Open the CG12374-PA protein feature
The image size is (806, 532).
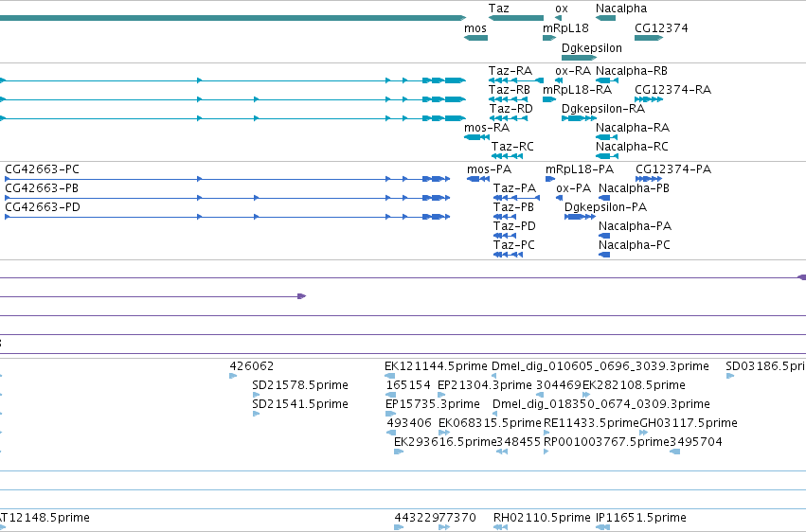coord(649,179)
